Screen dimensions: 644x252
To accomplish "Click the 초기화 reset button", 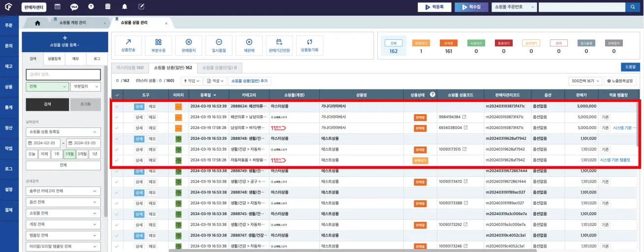I will (85, 104).
